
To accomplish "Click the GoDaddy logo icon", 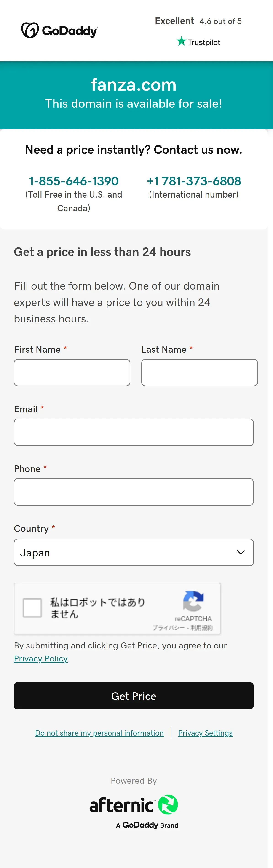I will point(30,30).
